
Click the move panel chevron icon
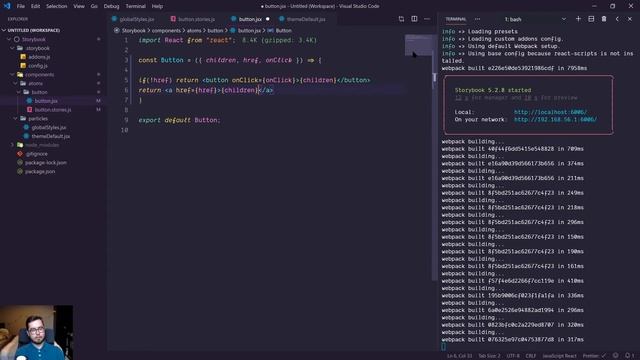pos(617,19)
